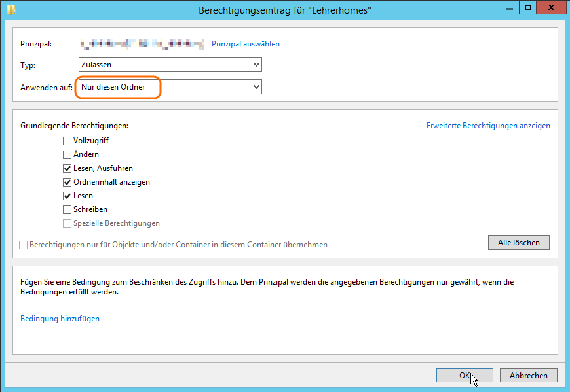
Task: Click the checkbox for Berechtigungen nur für Objekte
Action: tap(24, 245)
